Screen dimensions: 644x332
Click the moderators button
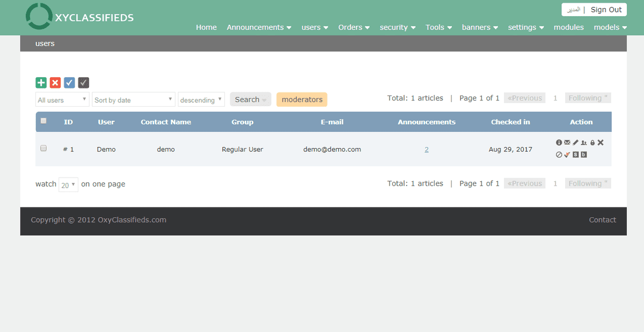(x=302, y=99)
